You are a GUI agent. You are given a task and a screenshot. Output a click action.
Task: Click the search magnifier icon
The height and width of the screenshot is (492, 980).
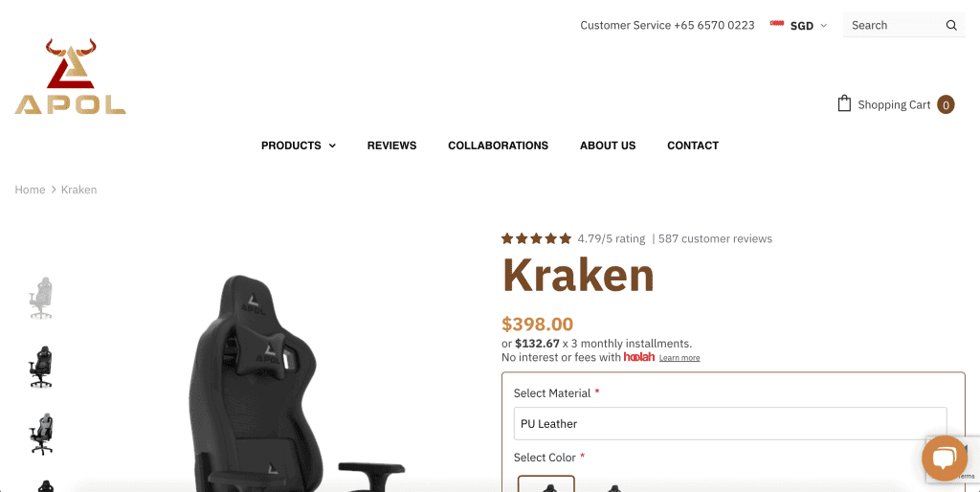click(x=951, y=26)
